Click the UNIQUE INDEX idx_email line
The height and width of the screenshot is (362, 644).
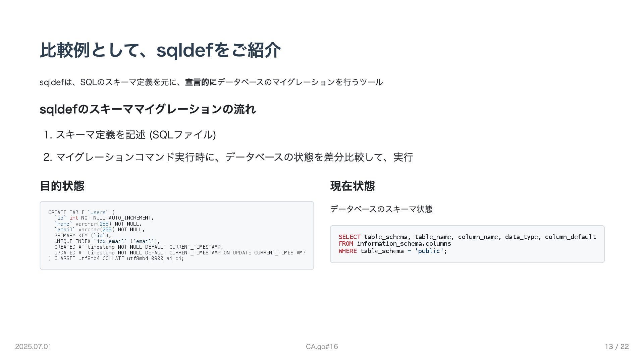pos(107,241)
